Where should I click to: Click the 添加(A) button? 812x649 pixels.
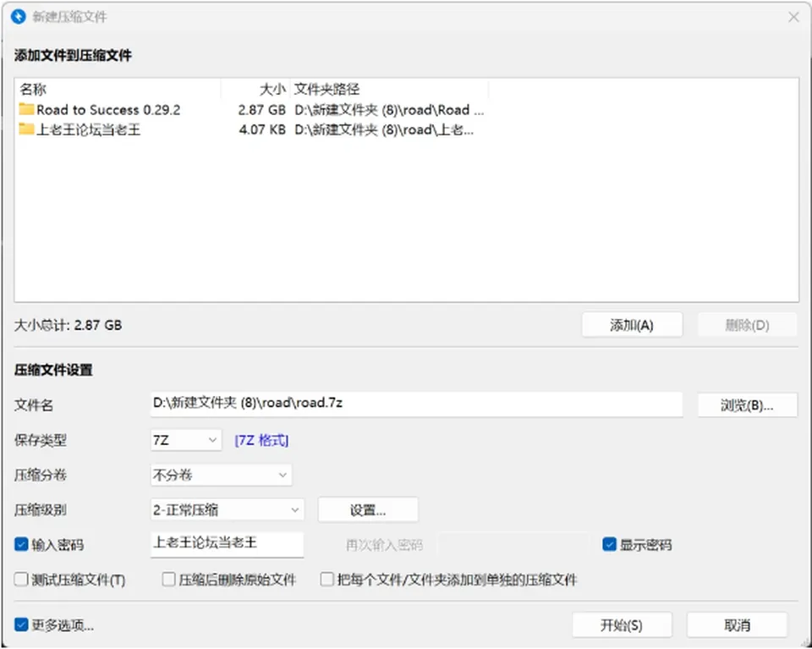pyautogui.click(x=632, y=325)
